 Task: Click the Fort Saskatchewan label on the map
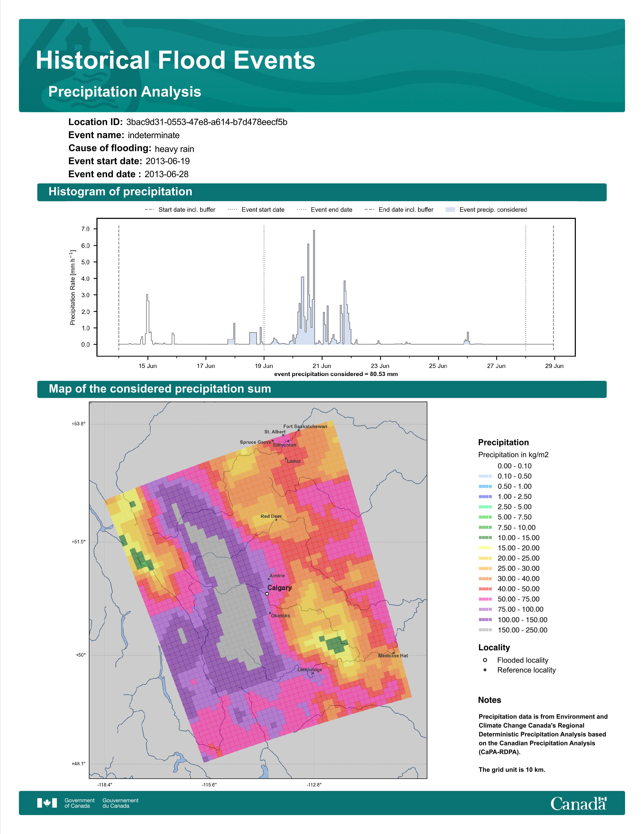tap(305, 427)
